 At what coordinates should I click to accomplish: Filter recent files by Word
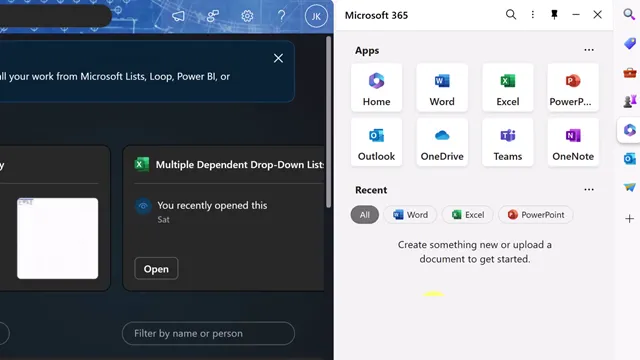410,215
